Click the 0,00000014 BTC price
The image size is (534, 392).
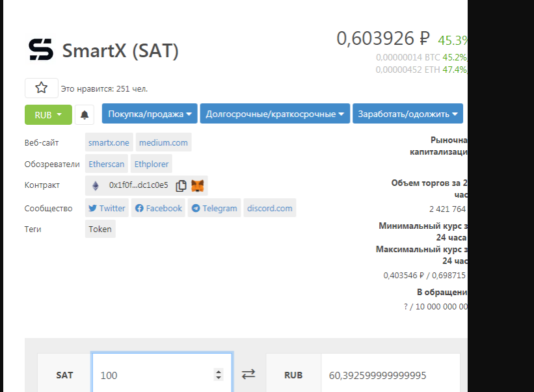pyautogui.click(x=408, y=57)
